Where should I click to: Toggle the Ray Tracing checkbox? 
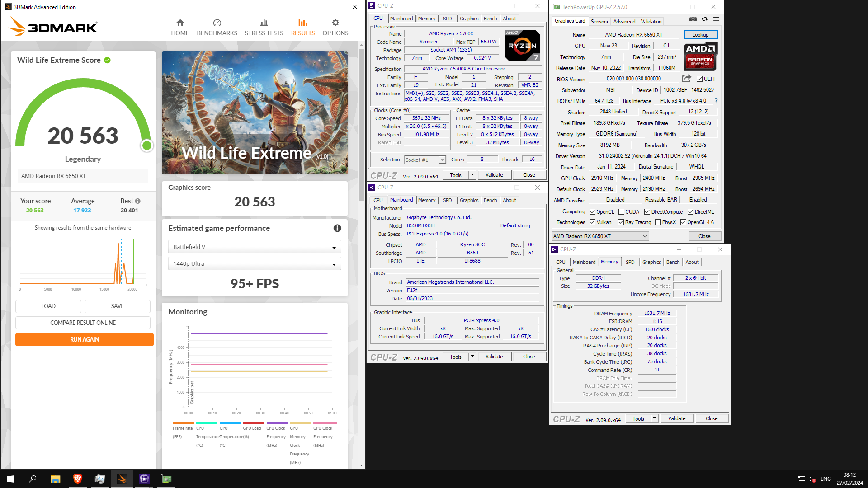(621, 222)
